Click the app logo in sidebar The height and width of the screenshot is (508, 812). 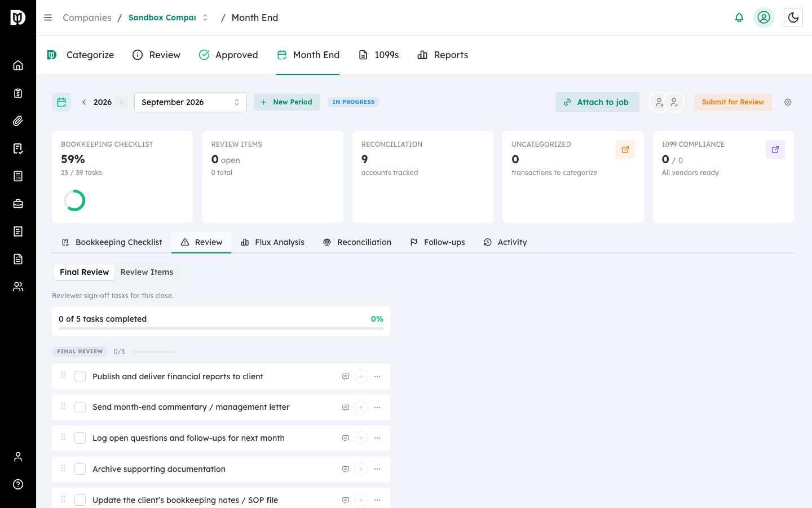point(18,17)
